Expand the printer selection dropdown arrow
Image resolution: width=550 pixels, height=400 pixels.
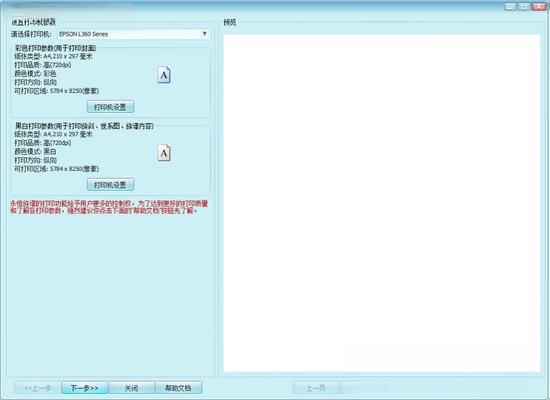204,34
